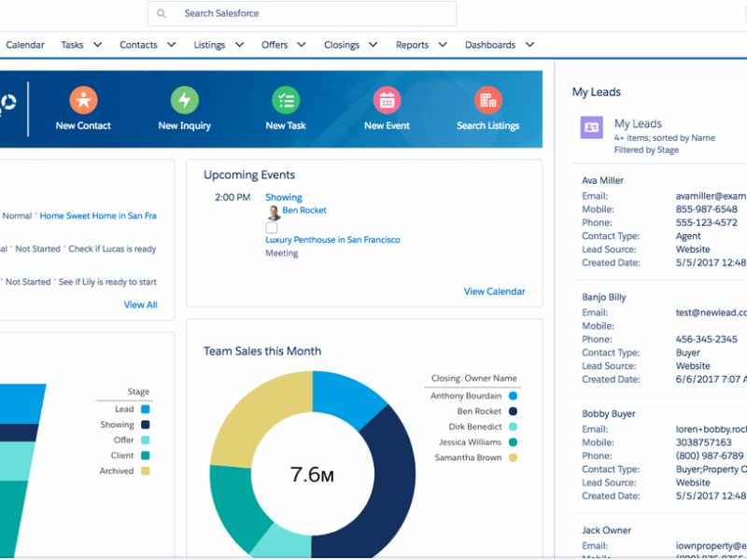The width and height of the screenshot is (747, 560).
Task: Open the Dashboards dropdown chevron
Action: click(529, 44)
